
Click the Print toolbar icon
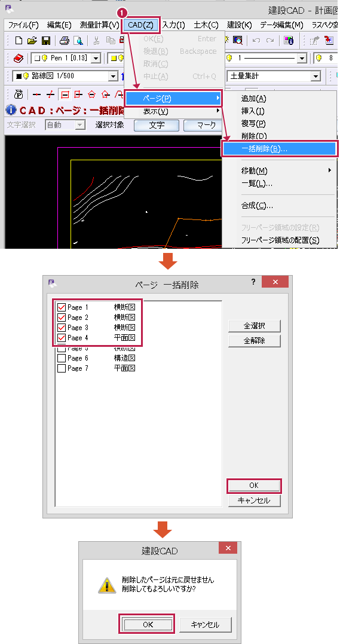coord(65,40)
